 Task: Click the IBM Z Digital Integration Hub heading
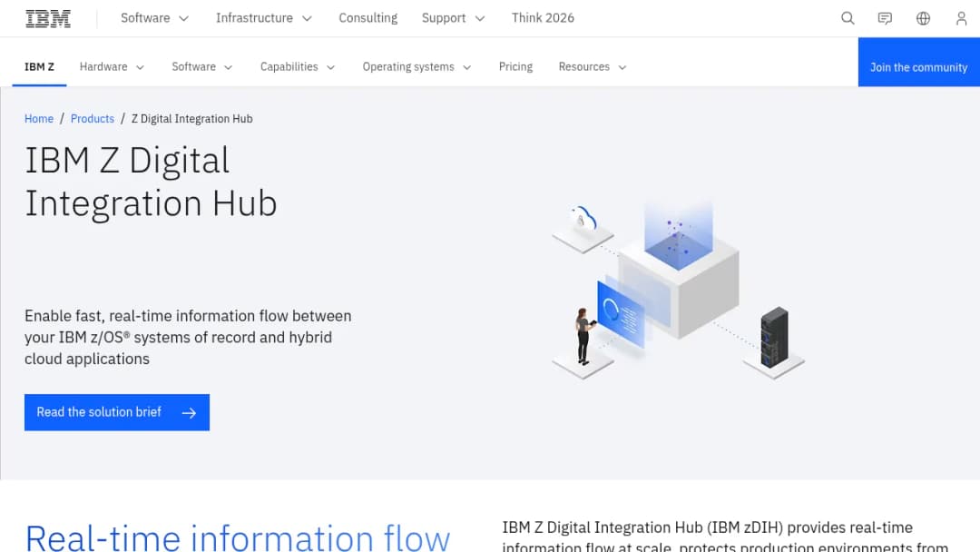151,182
